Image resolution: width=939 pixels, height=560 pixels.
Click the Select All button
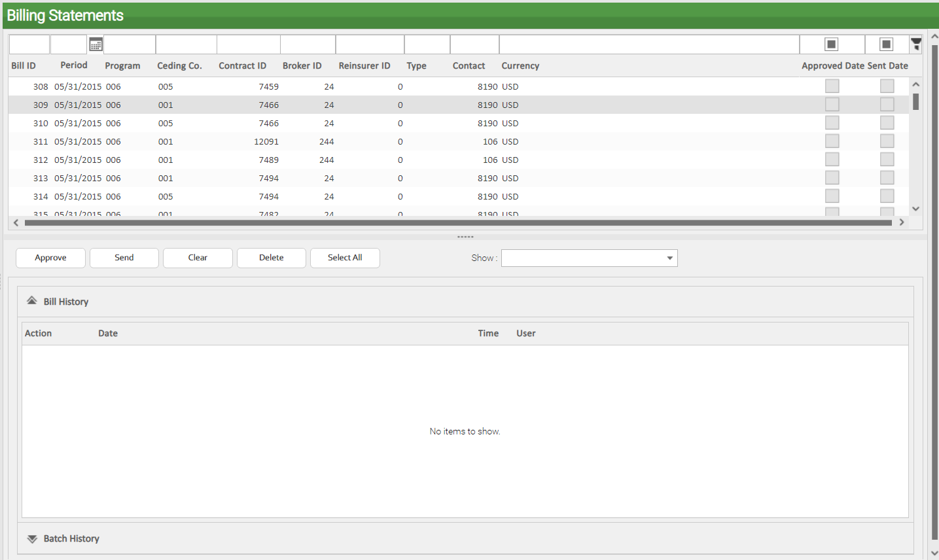(345, 258)
